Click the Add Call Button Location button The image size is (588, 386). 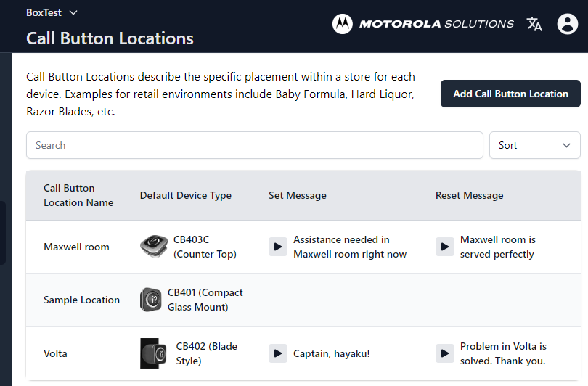(510, 94)
